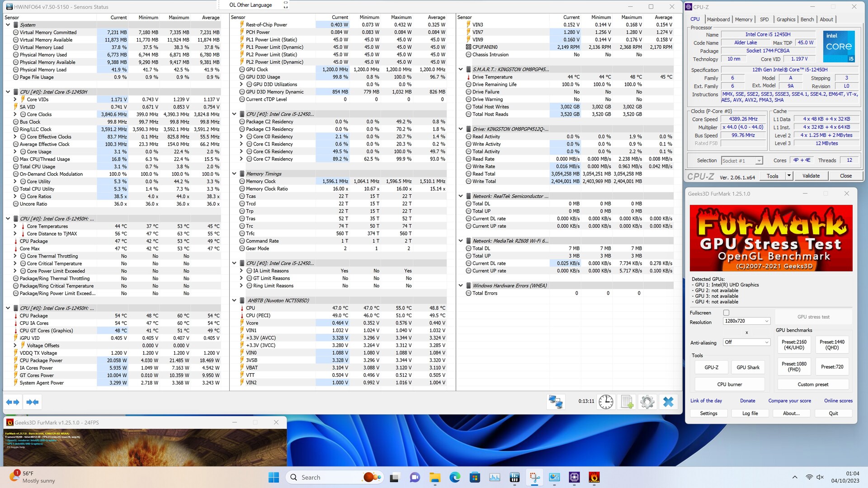This screenshot has height=488, width=868.
Task: Click the CPU burner button
Action: tap(729, 385)
